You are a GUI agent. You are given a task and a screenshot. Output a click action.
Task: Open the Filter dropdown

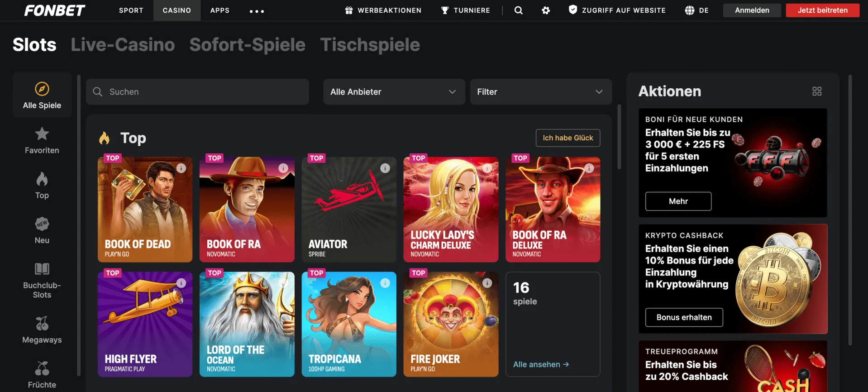click(540, 92)
